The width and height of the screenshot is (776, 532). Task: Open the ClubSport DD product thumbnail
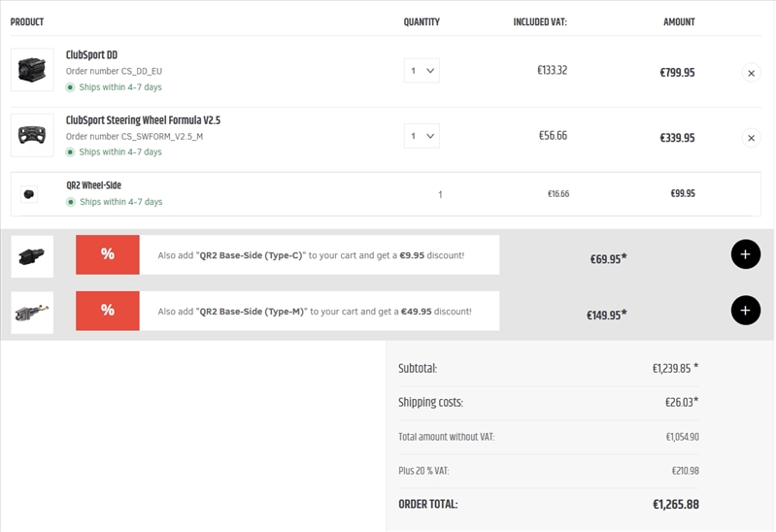pyautogui.click(x=32, y=70)
